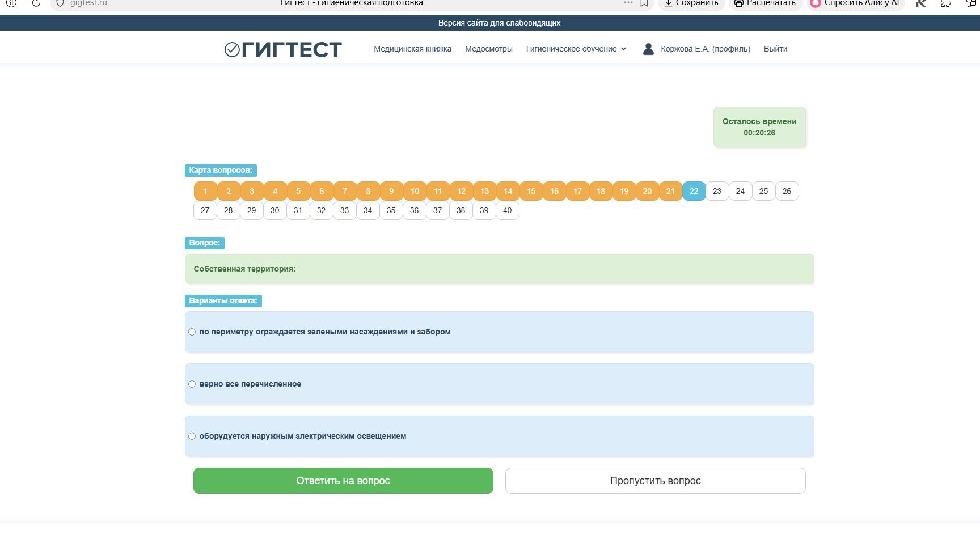Screen dimensions: 980x551
Task: Click the Алиса AI pink icon
Action: (815, 3)
